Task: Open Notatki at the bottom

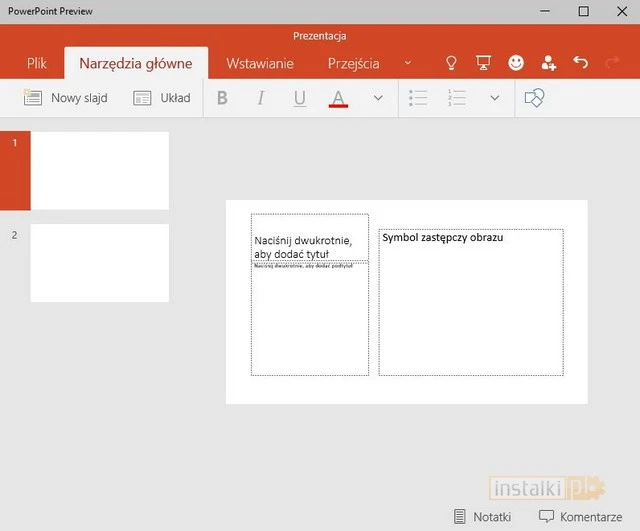Action: point(482,516)
